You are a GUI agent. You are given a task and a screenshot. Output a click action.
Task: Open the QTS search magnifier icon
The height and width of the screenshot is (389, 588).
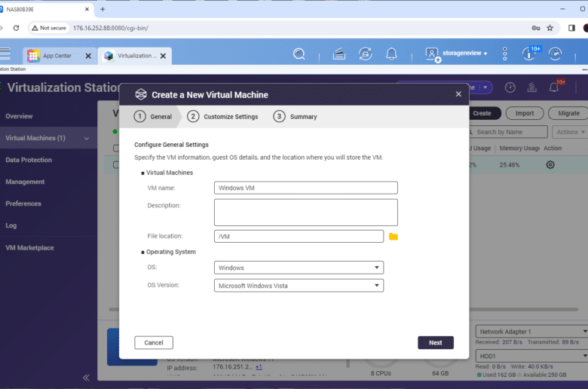tap(299, 54)
